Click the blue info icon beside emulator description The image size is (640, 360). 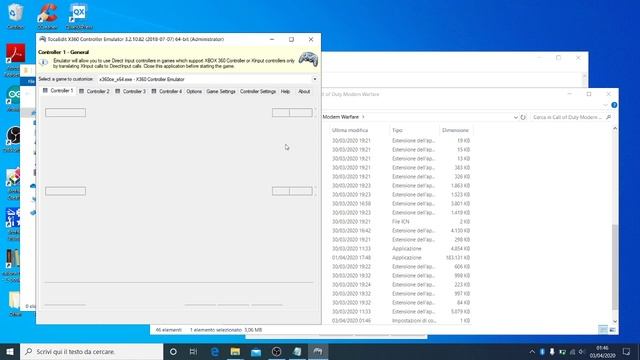(x=44, y=62)
